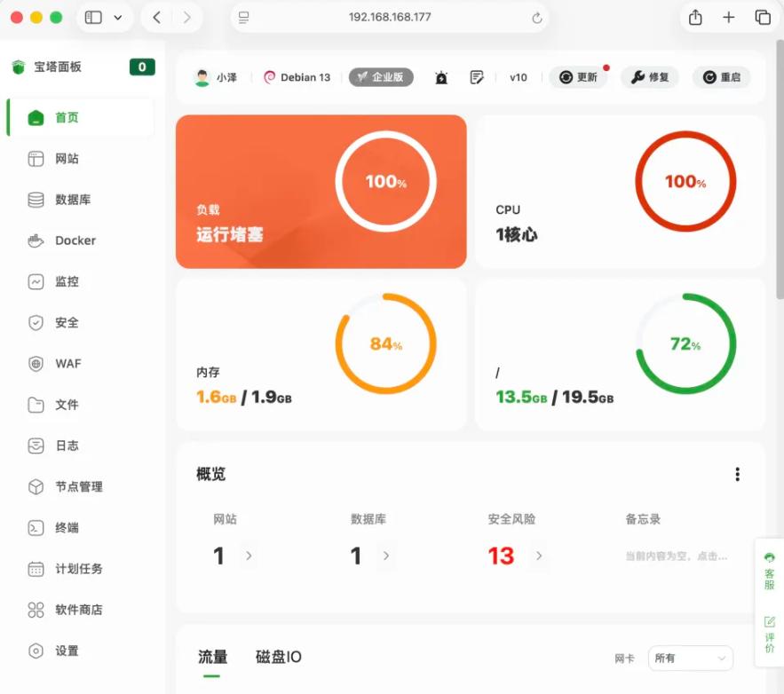Click the WAF globe shield icon

36,364
